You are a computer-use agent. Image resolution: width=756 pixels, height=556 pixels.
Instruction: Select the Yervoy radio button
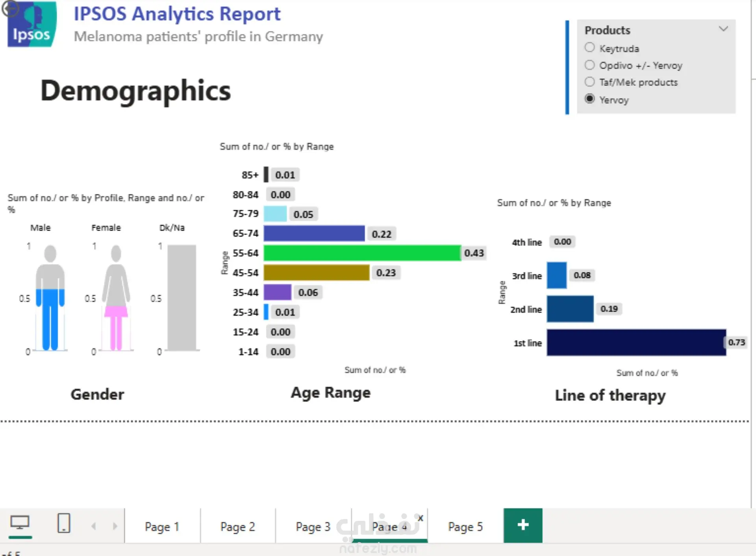click(589, 99)
